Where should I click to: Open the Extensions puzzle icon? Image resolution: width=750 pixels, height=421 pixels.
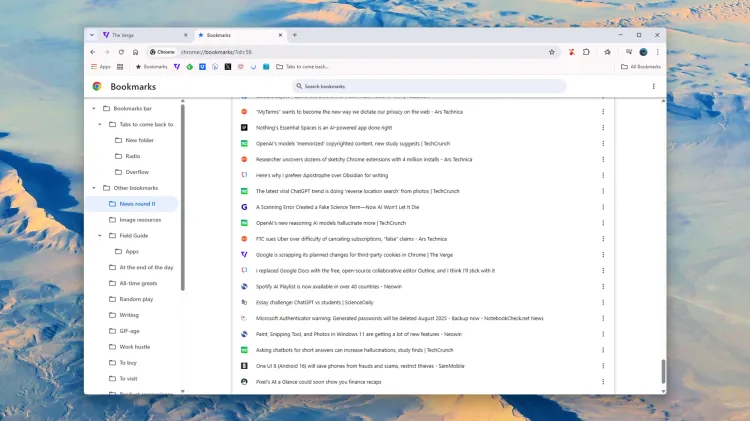[586, 52]
